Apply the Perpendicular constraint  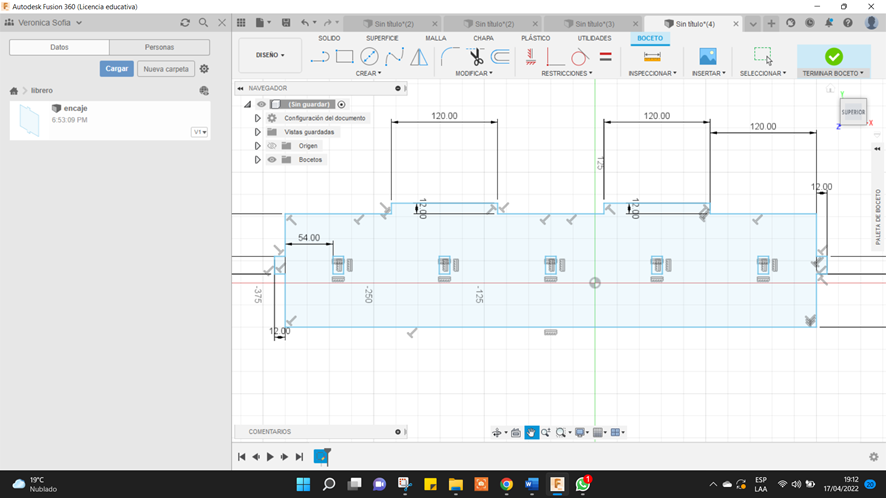point(555,57)
